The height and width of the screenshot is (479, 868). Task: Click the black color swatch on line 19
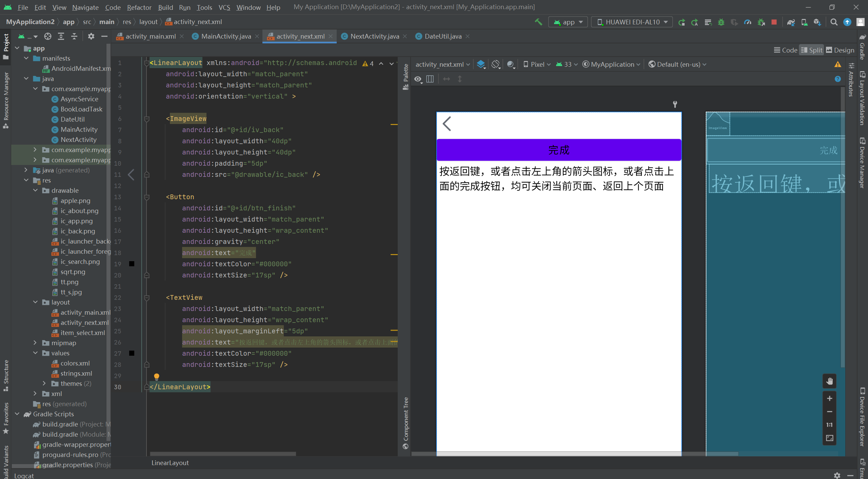(132, 264)
